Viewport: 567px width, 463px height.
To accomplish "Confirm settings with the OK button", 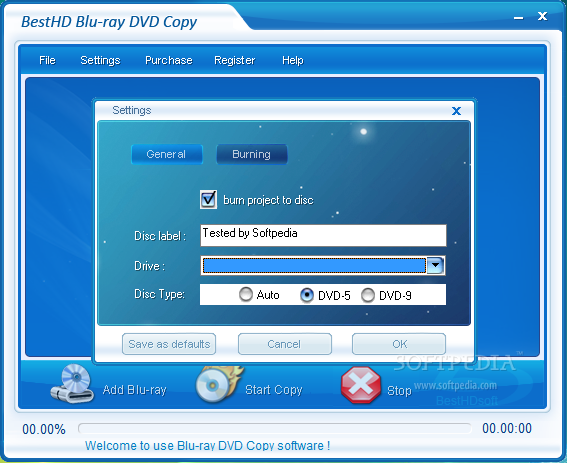I will (399, 344).
